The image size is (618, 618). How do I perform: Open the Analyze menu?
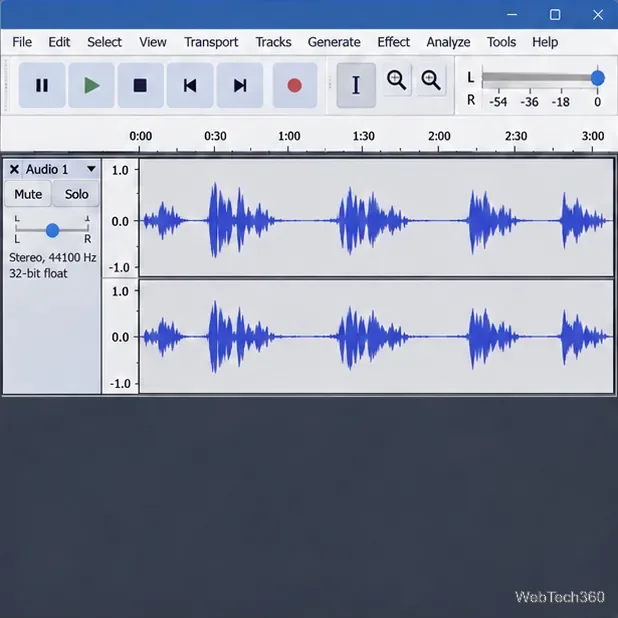449,42
